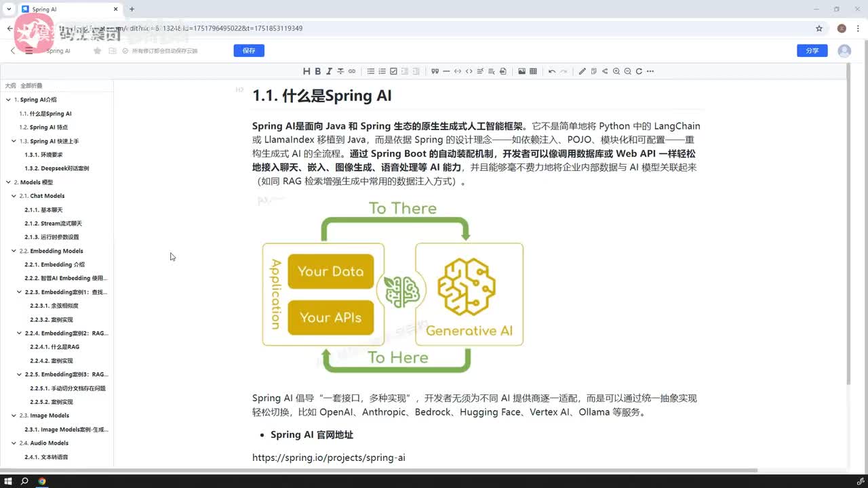The width and height of the screenshot is (868, 488).
Task: Click the zoom in magnifier icon
Action: click(616, 71)
